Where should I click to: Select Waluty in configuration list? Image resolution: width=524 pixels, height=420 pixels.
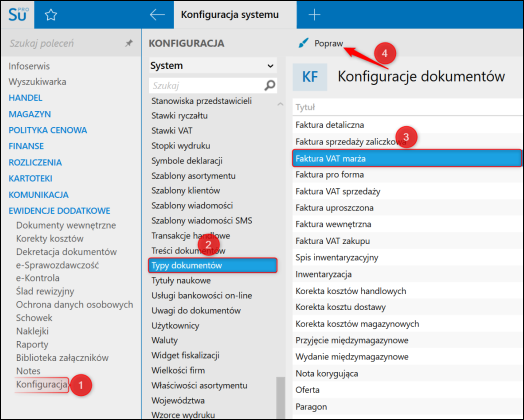(x=164, y=340)
